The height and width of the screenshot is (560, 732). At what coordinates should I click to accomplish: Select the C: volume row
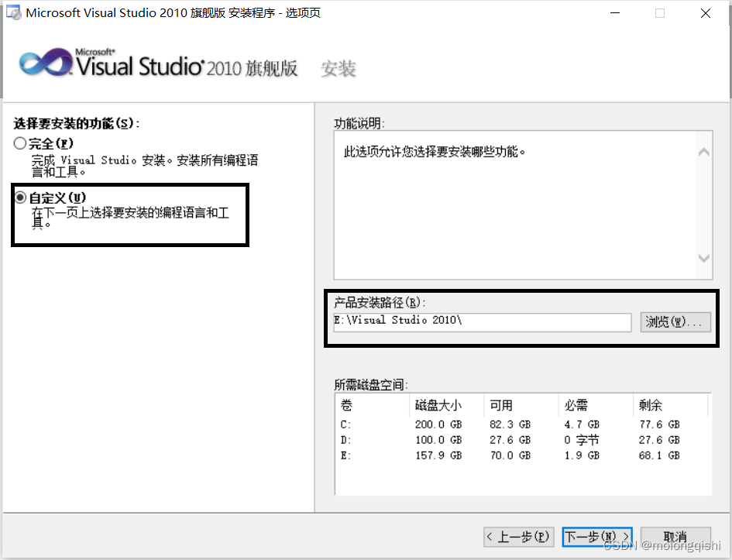(x=523, y=424)
